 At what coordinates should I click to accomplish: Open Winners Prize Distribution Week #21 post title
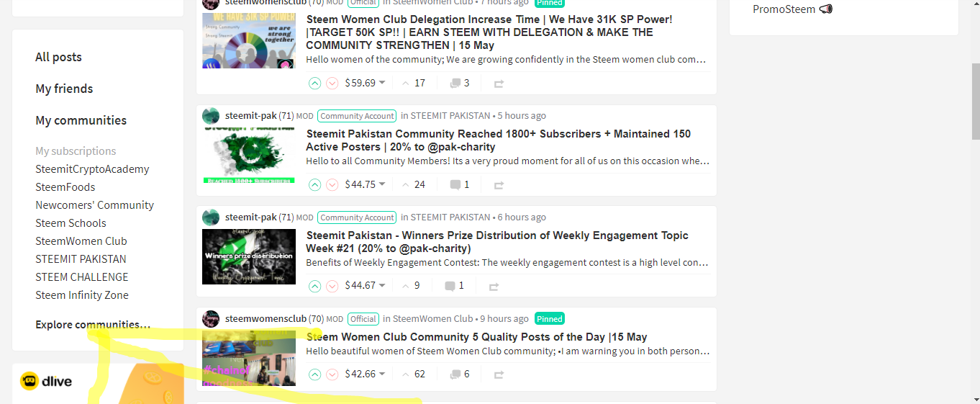(497, 242)
